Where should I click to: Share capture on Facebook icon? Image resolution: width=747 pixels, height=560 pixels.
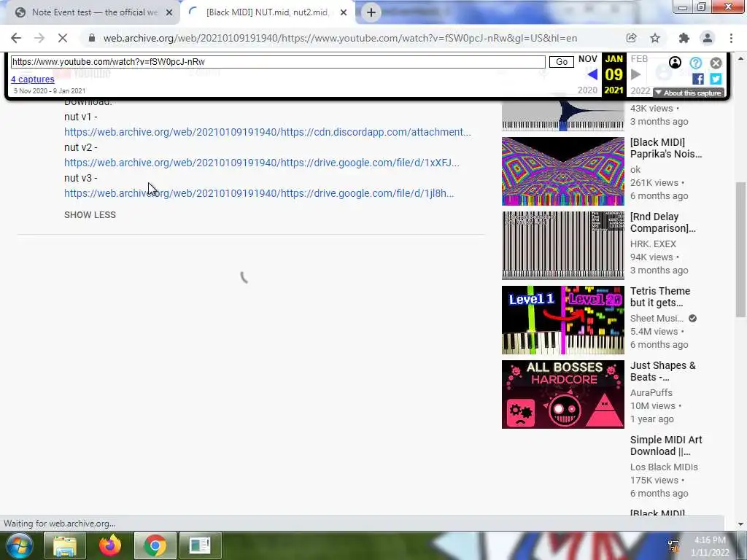point(698,79)
